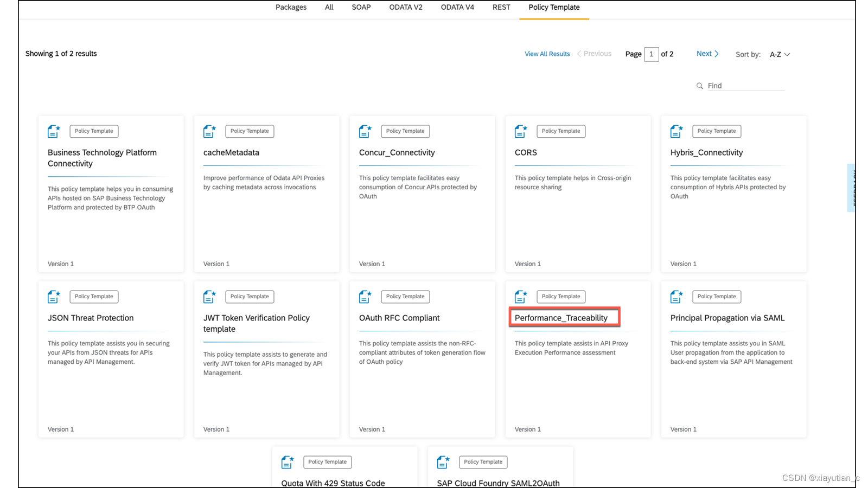868x488 pixels.
Task: Open the OAuth RFC Compliant template
Action: [399, 318]
